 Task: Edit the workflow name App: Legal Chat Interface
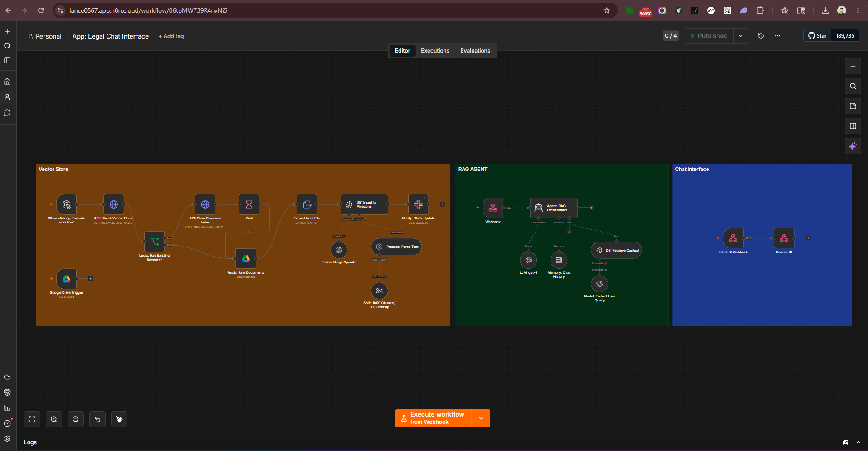[110, 36]
